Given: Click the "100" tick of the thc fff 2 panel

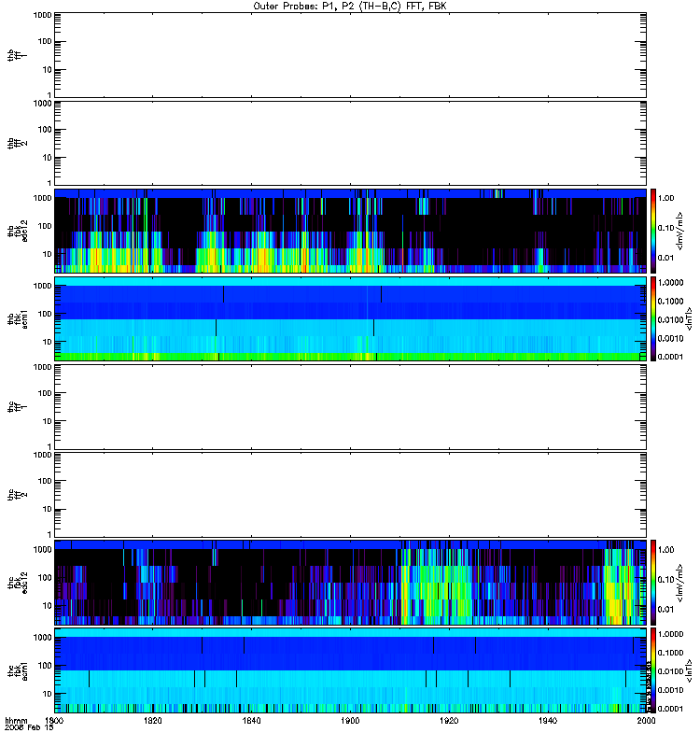Looking at the screenshot, I should click(x=45, y=481).
